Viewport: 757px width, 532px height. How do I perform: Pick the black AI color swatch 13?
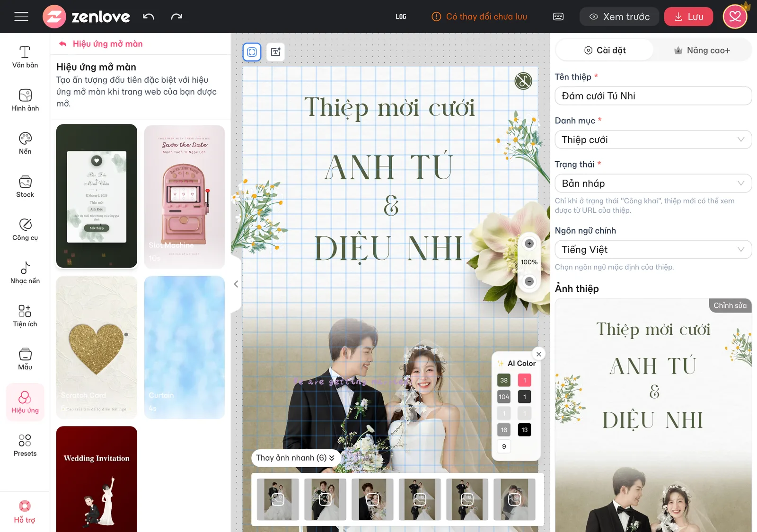pyautogui.click(x=524, y=430)
